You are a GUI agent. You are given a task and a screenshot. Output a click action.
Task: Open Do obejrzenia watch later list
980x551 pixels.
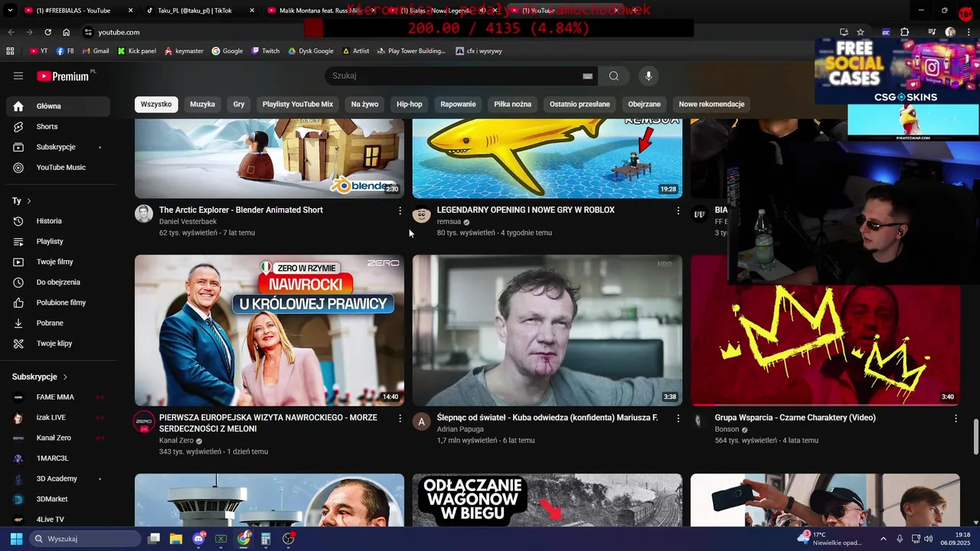pyautogui.click(x=58, y=282)
